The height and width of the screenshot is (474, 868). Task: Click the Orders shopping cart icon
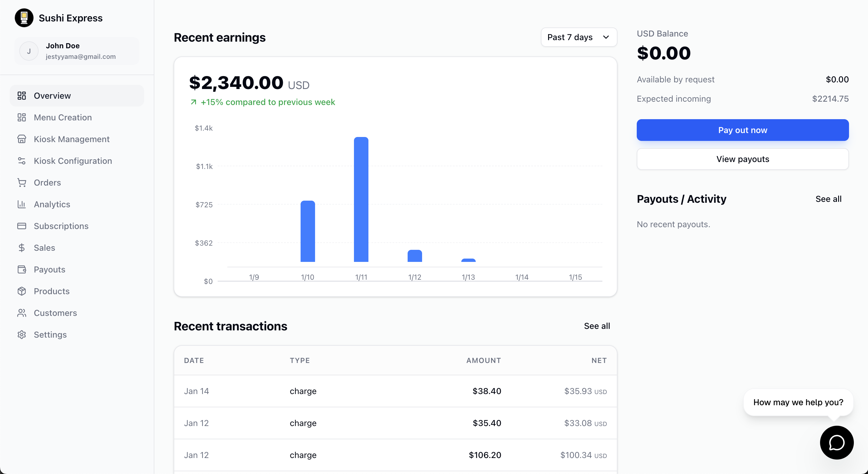[x=22, y=183]
